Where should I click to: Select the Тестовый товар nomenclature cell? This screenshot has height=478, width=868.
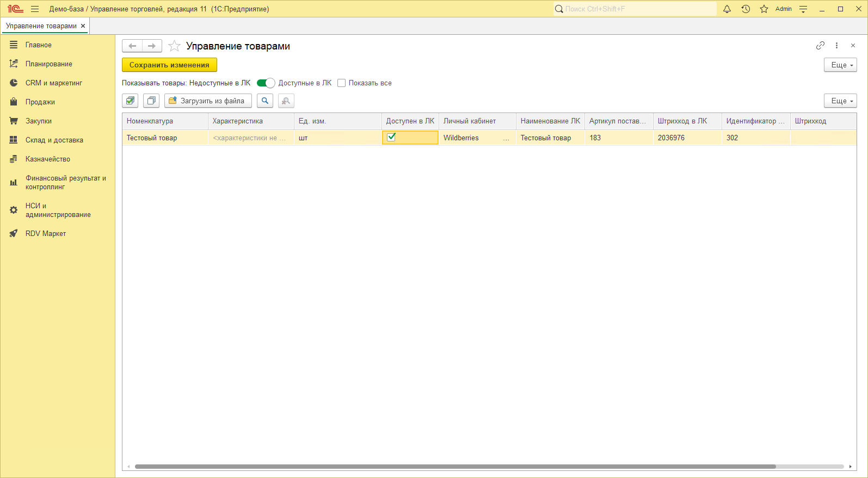pos(165,138)
